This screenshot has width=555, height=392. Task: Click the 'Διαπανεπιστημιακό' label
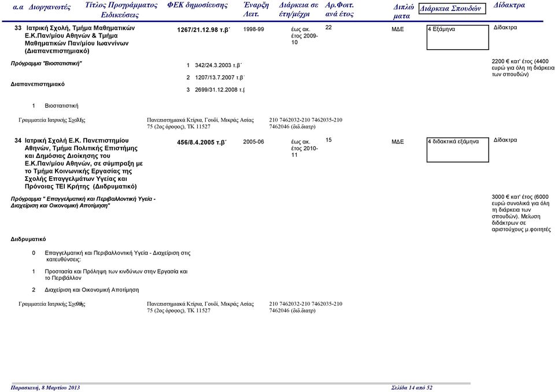pos(38,84)
